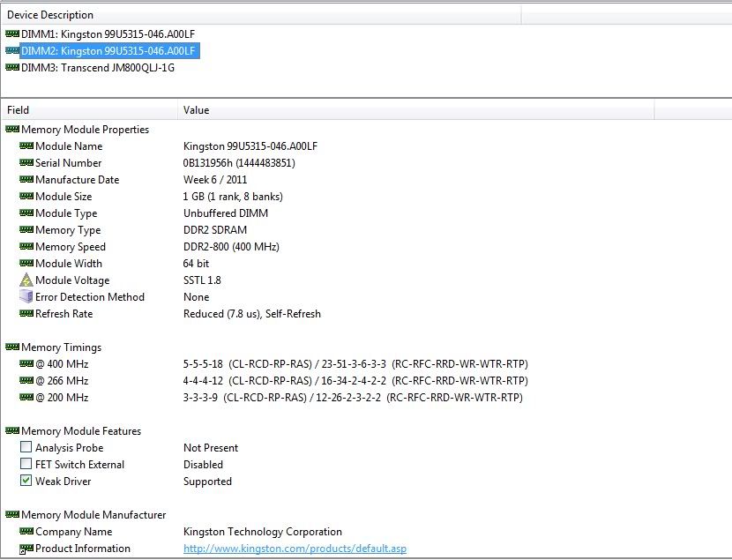Click the DDR2 SDRAM value
Image resolution: width=732 pixels, height=560 pixels.
click(215, 230)
